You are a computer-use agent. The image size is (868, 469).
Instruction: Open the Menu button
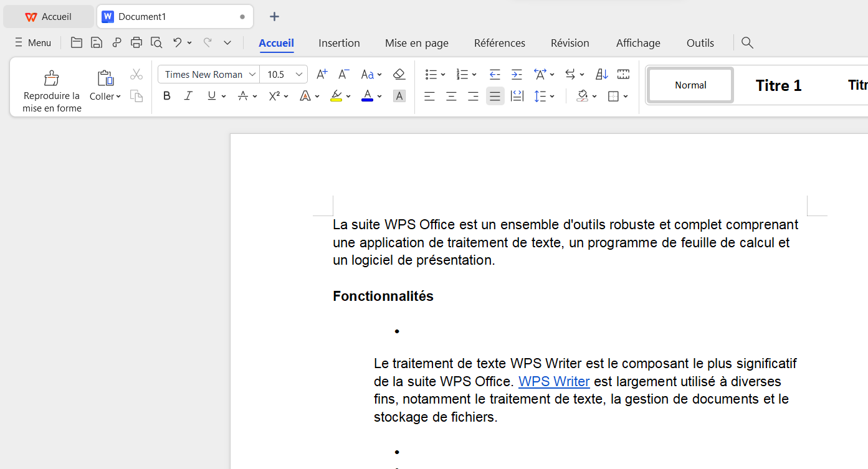tap(33, 43)
